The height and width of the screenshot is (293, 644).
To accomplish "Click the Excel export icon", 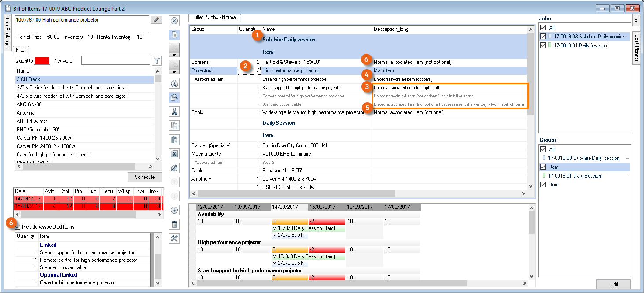I will 174,154.
